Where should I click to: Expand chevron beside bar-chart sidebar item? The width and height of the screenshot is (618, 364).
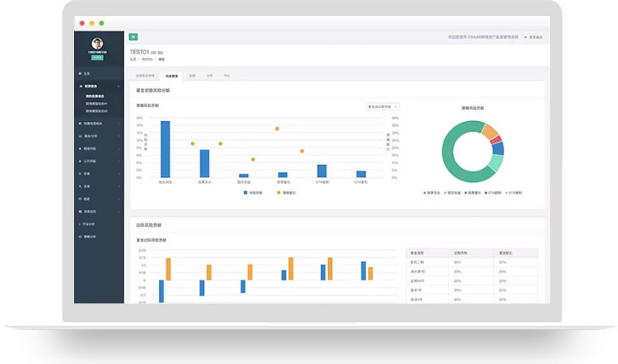(x=118, y=136)
